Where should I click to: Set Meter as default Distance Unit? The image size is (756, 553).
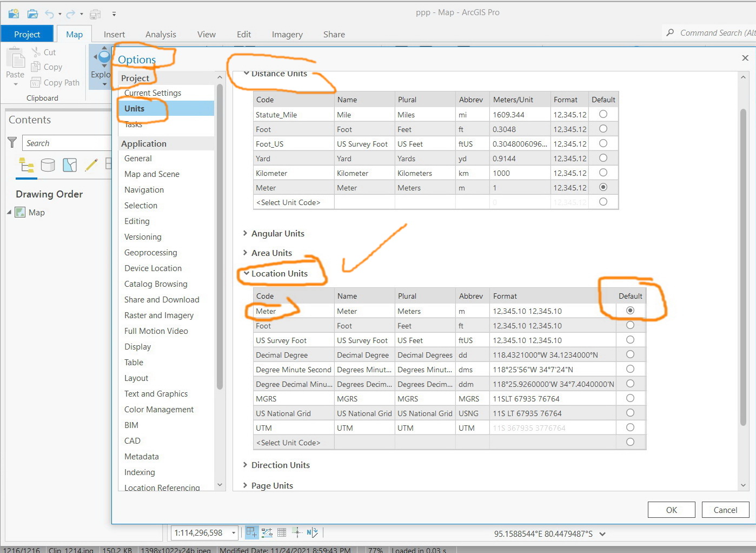pos(603,187)
